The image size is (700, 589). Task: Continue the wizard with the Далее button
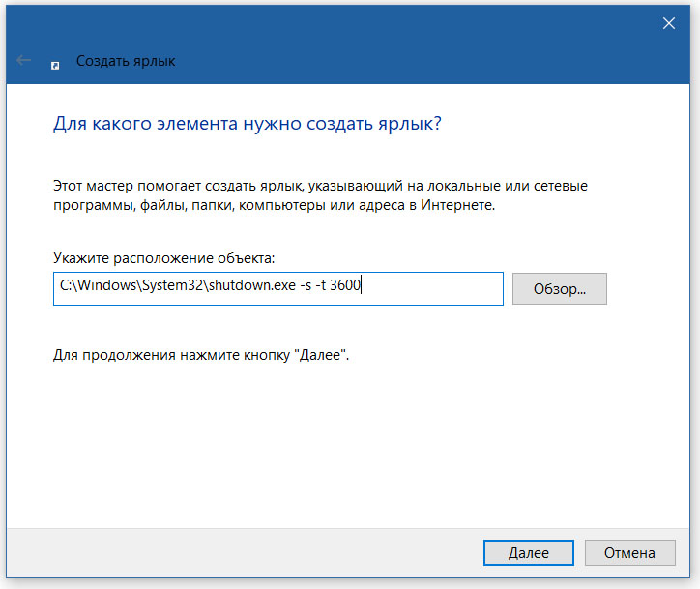(529, 553)
